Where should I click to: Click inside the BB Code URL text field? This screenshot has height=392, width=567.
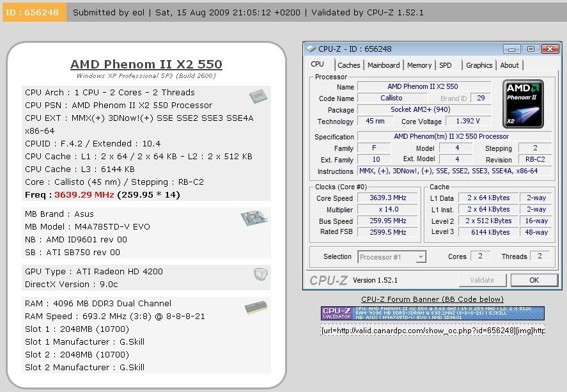[432, 331]
